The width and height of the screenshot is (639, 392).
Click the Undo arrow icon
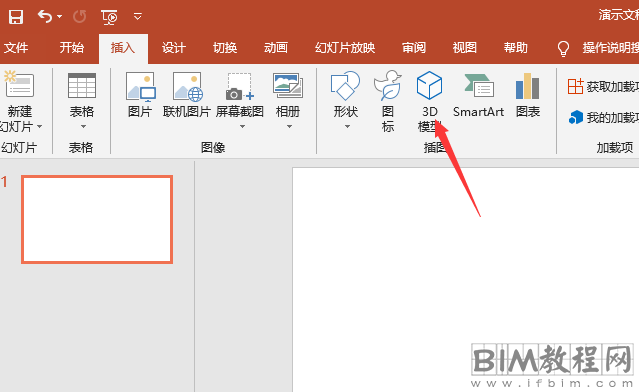(45, 17)
